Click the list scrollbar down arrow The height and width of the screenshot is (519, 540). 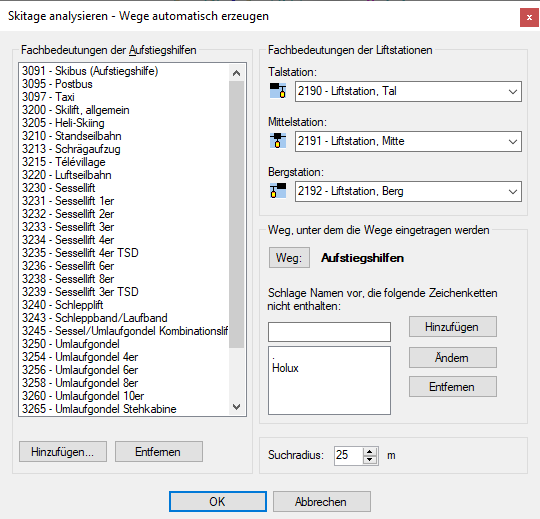236,407
